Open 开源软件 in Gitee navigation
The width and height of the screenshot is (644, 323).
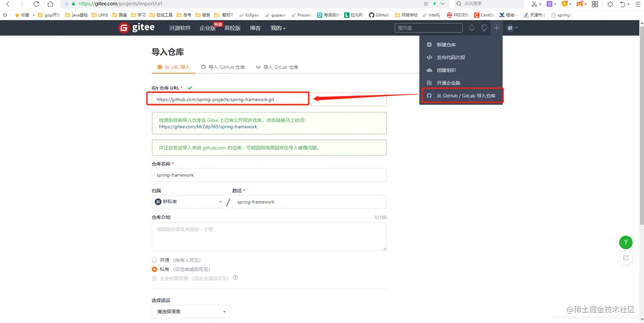coord(180,28)
